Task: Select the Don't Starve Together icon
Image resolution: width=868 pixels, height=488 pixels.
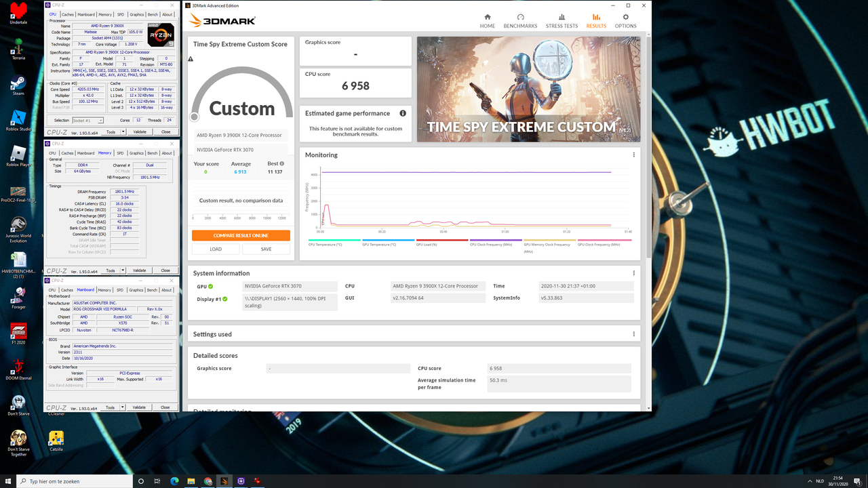Action: click(18, 444)
